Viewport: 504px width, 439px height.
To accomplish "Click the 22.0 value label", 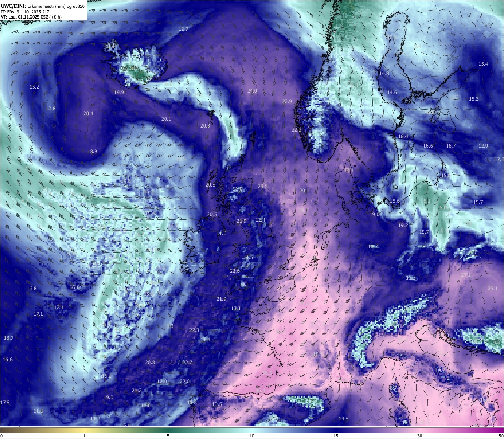I will click(x=185, y=381).
